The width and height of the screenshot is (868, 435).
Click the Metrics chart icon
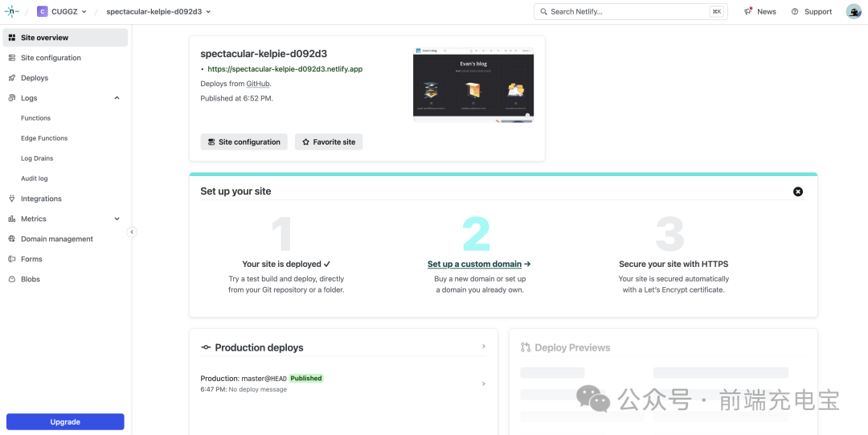coord(11,219)
